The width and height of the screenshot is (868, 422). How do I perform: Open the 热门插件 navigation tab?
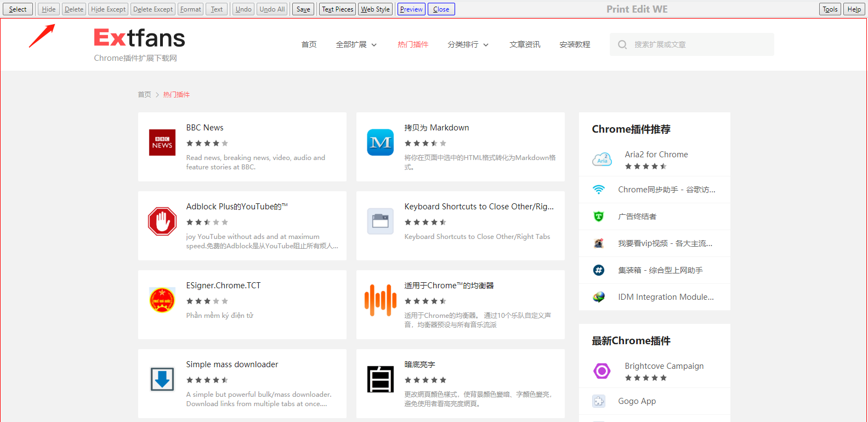click(x=413, y=44)
